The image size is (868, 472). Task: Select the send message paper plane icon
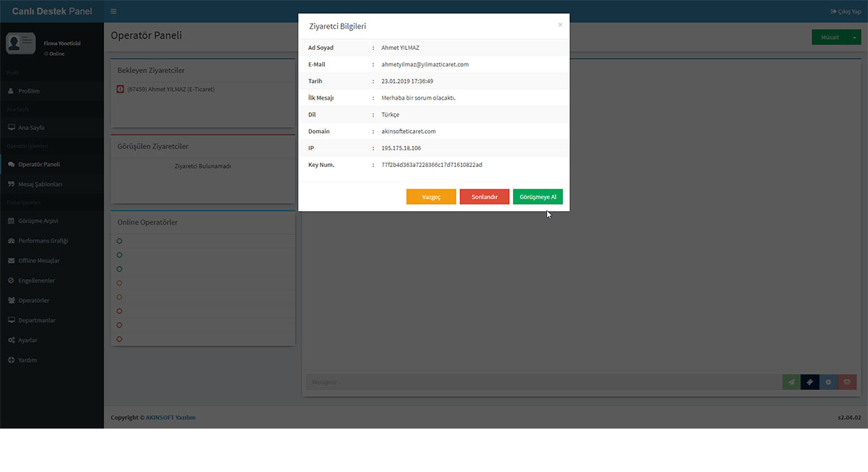click(791, 382)
